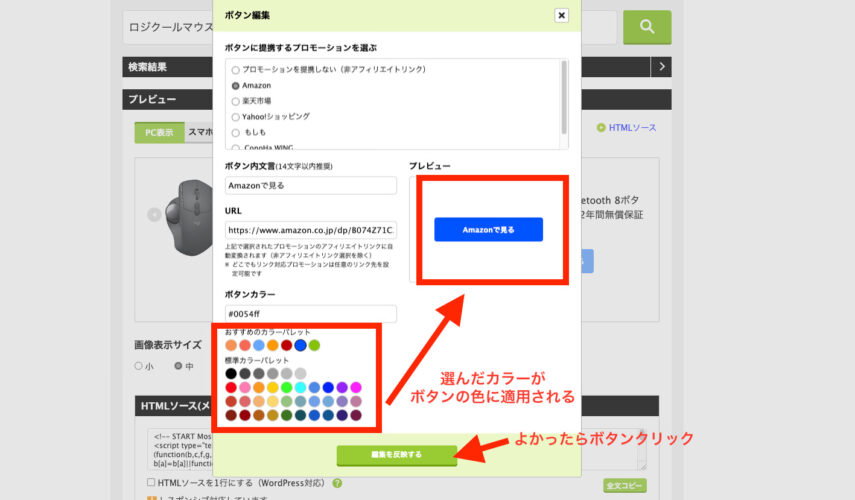
Task: Click the 編集を反映する button
Action: tap(396, 455)
